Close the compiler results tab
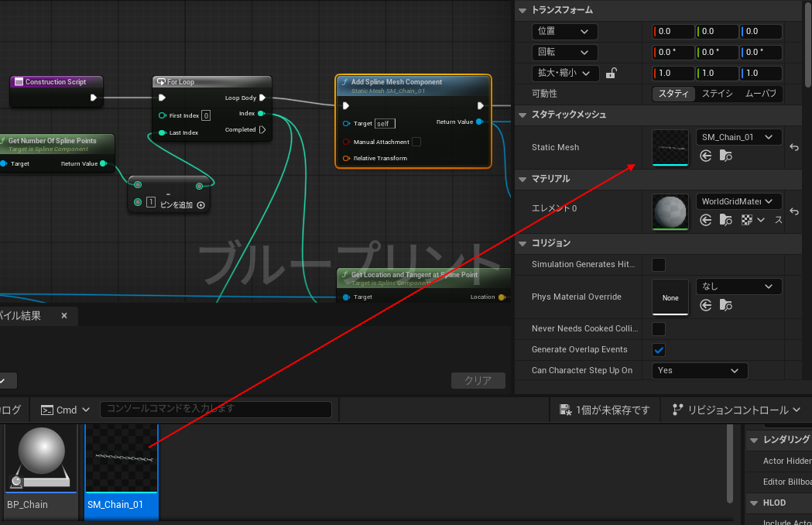 pos(64,316)
